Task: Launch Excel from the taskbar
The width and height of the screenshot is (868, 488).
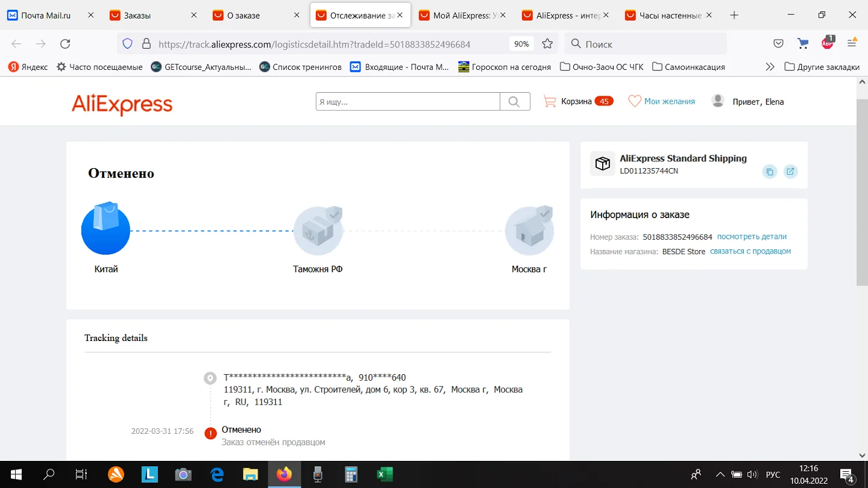Action: click(385, 474)
